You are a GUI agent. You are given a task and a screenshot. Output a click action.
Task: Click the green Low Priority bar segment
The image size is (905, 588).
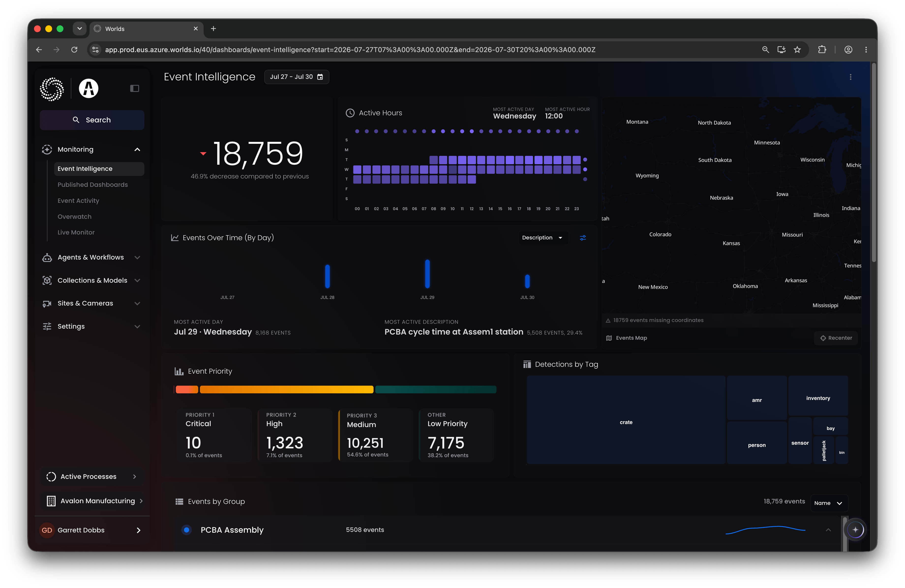(436, 390)
